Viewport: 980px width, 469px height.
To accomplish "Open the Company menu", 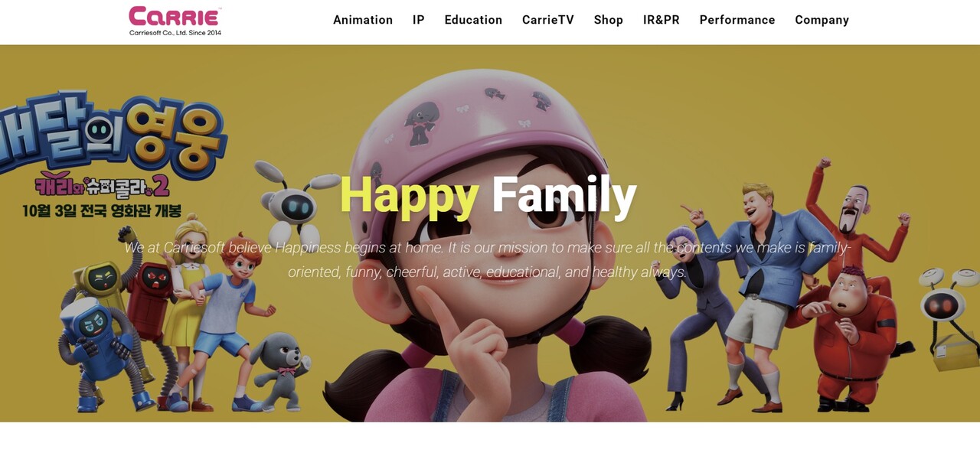I will click(x=822, y=20).
